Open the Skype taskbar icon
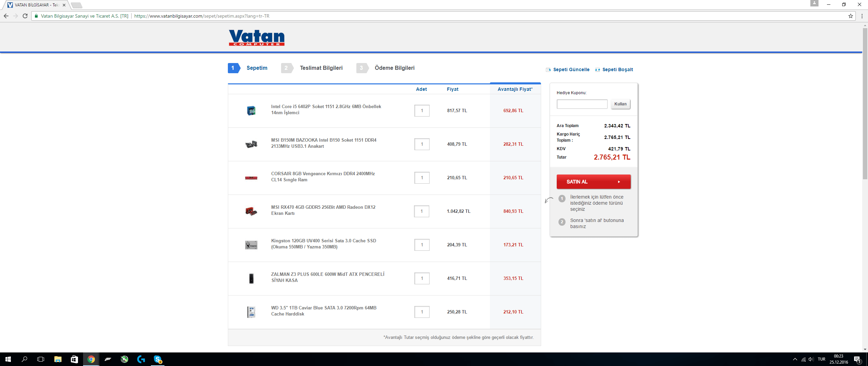Image resolution: width=868 pixels, height=366 pixels. point(158,359)
